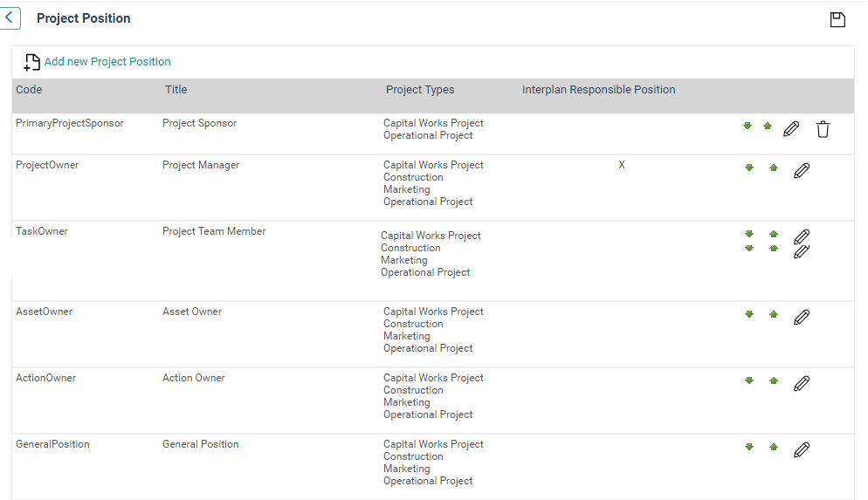868x500 pixels.
Task: Click the new document add icon
Action: click(x=31, y=62)
